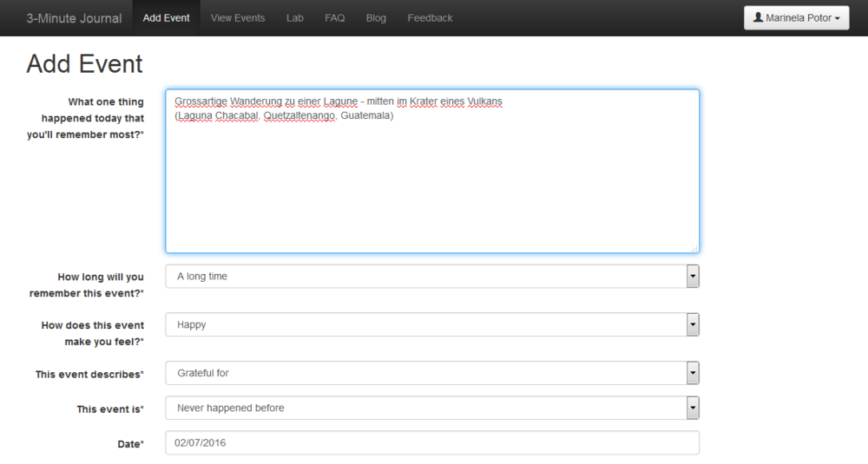Viewport: 868px width, 464px height.
Task: Click the arrow of 'Never happened before' select
Action: (693, 408)
